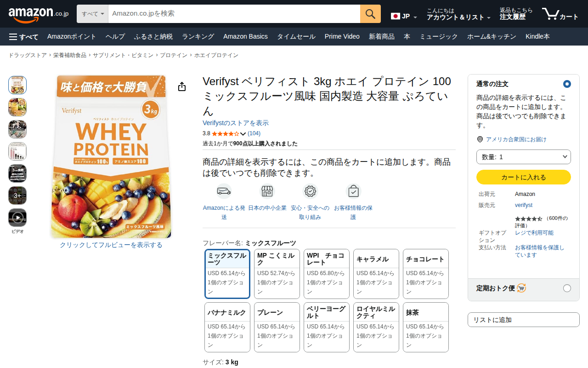The image size is (588, 368).
Task: Click the 日本の中小企業 store icon
Action: 267,191
